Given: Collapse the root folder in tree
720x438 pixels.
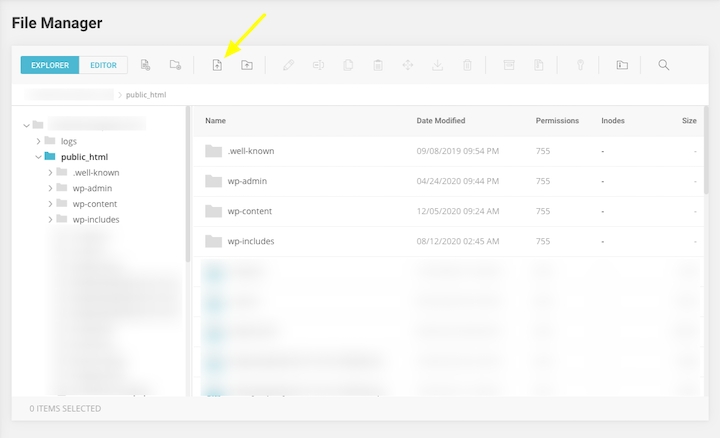Looking at the screenshot, I should [x=27, y=125].
